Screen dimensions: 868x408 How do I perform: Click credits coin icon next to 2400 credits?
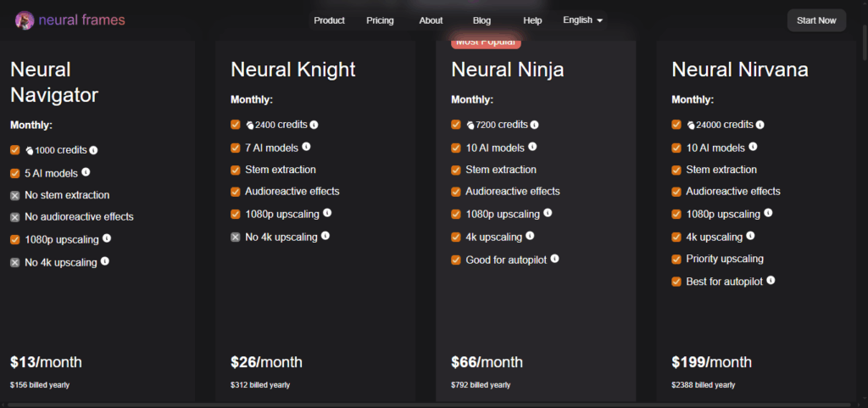[250, 125]
